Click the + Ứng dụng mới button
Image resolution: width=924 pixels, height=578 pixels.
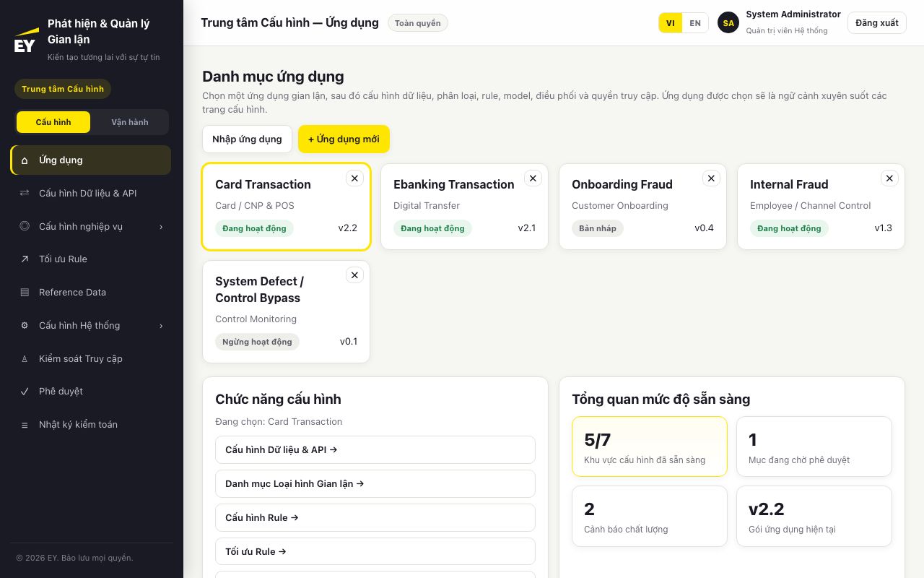click(x=344, y=139)
